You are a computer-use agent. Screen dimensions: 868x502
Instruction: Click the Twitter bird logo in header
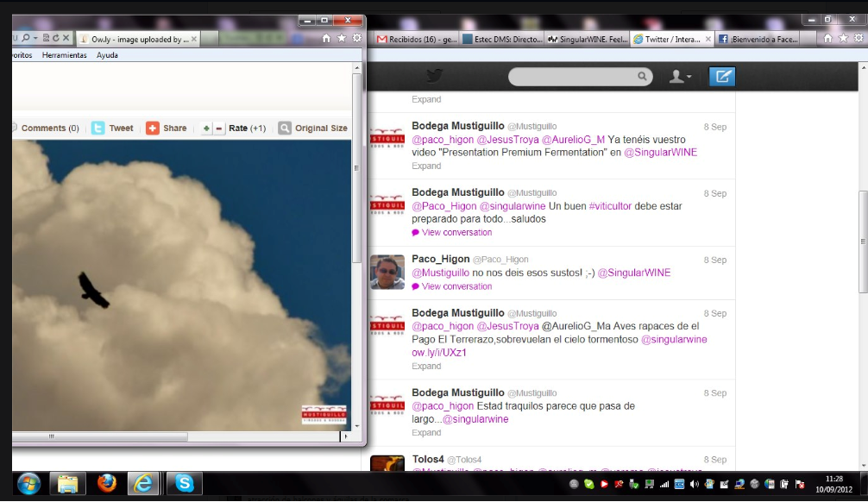[x=434, y=77]
